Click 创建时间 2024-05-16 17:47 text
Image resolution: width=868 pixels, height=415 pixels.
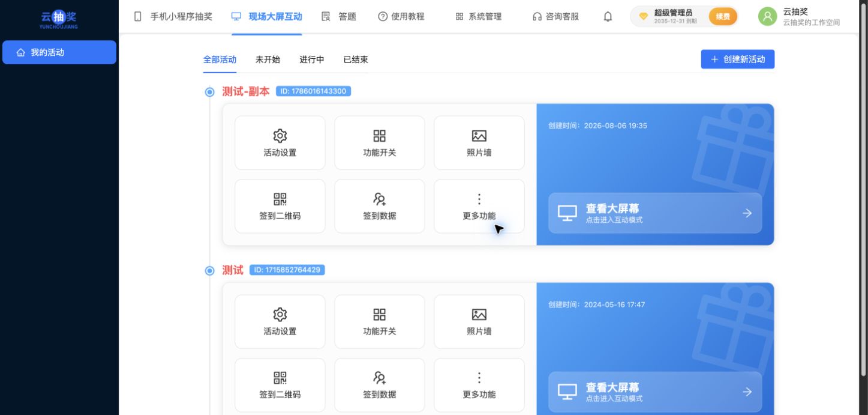(596, 304)
